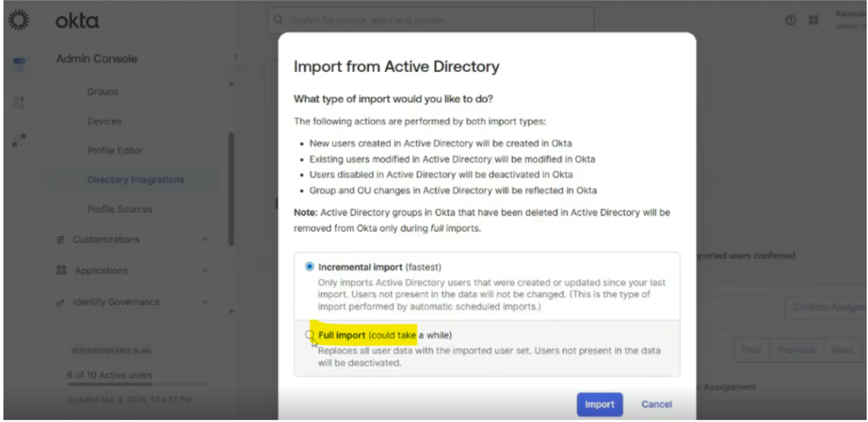Click the Applications grid icon in sidebar
Screen dimensions: 868x422
pyautogui.click(x=61, y=271)
